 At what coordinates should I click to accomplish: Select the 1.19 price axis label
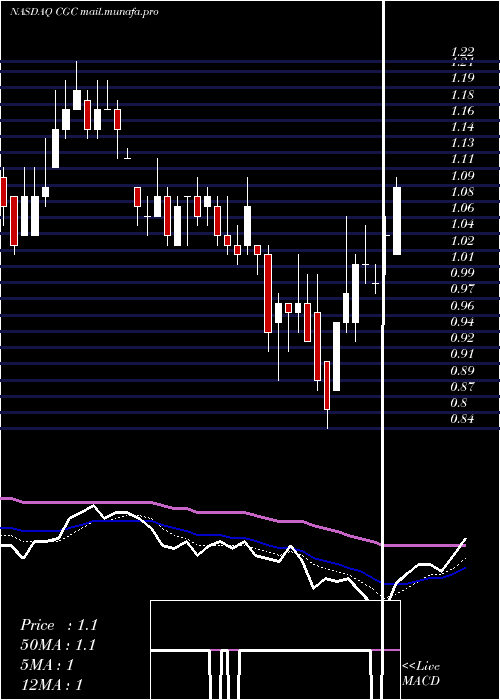click(x=462, y=78)
